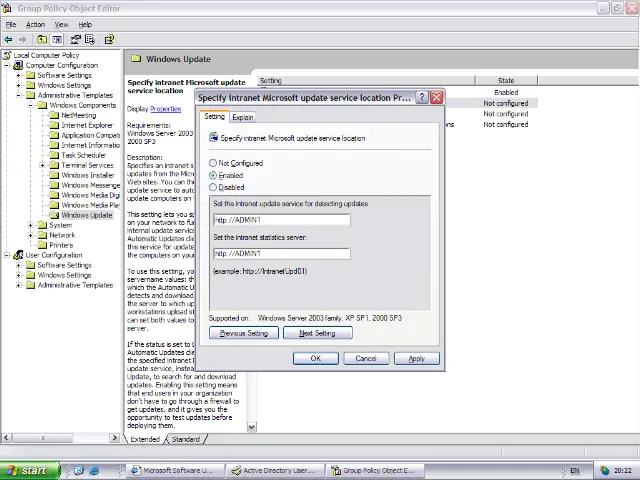
Task: Switch to the Explain tab
Action: pos(243,117)
